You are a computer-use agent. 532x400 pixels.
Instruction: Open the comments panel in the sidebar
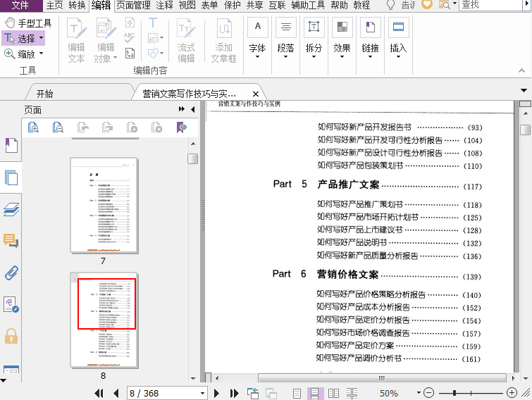point(11,242)
